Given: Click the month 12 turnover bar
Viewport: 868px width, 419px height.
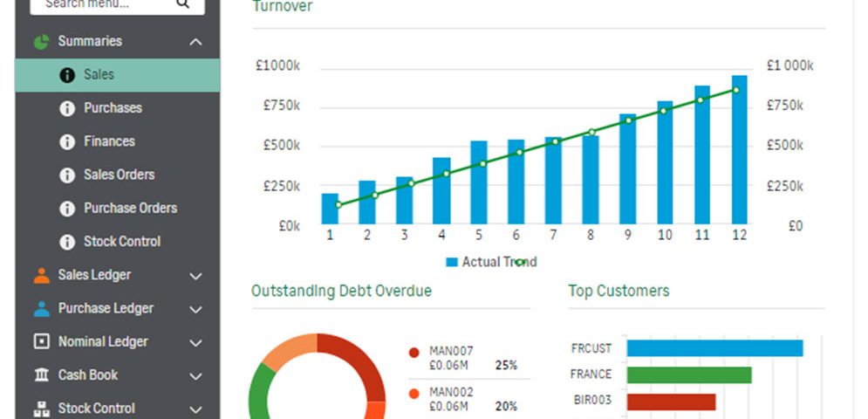Looking at the screenshot, I should click(x=739, y=149).
